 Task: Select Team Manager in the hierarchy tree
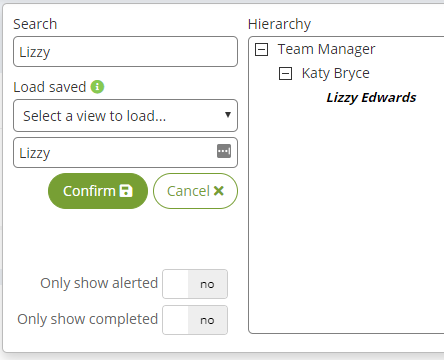pyautogui.click(x=326, y=49)
